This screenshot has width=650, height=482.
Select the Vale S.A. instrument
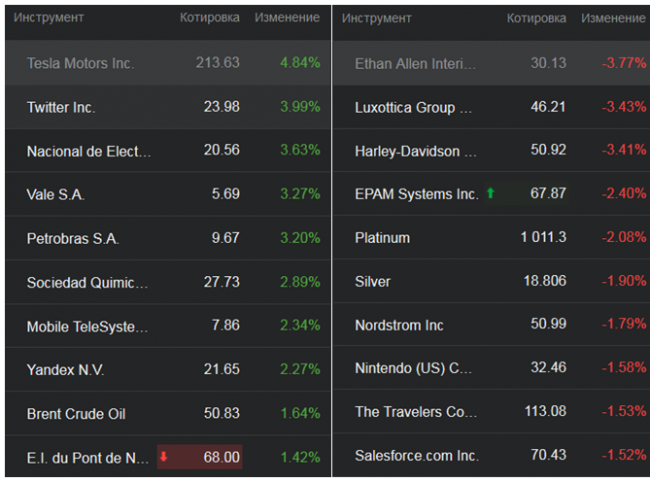click(x=55, y=194)
